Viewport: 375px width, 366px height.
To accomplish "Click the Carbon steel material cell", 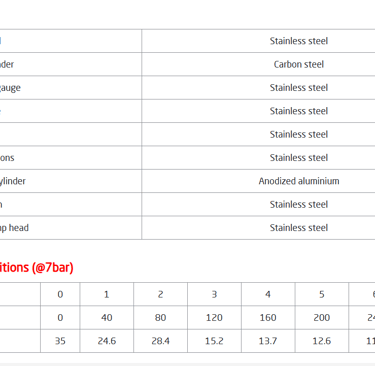I will click(x=299, y=64).
